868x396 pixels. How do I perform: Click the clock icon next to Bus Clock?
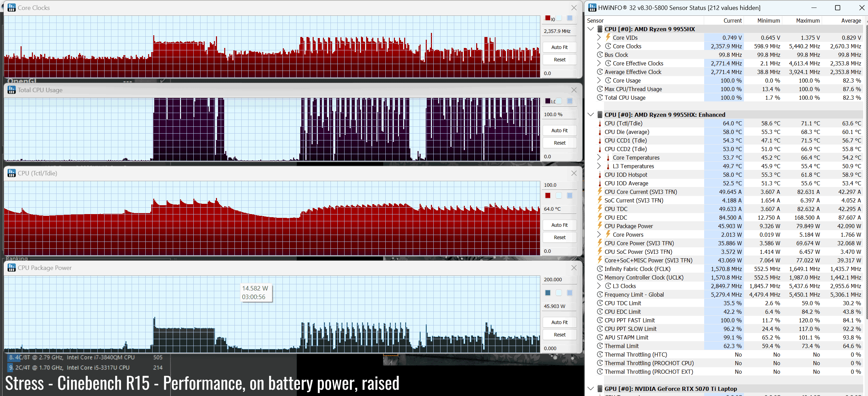600,55
